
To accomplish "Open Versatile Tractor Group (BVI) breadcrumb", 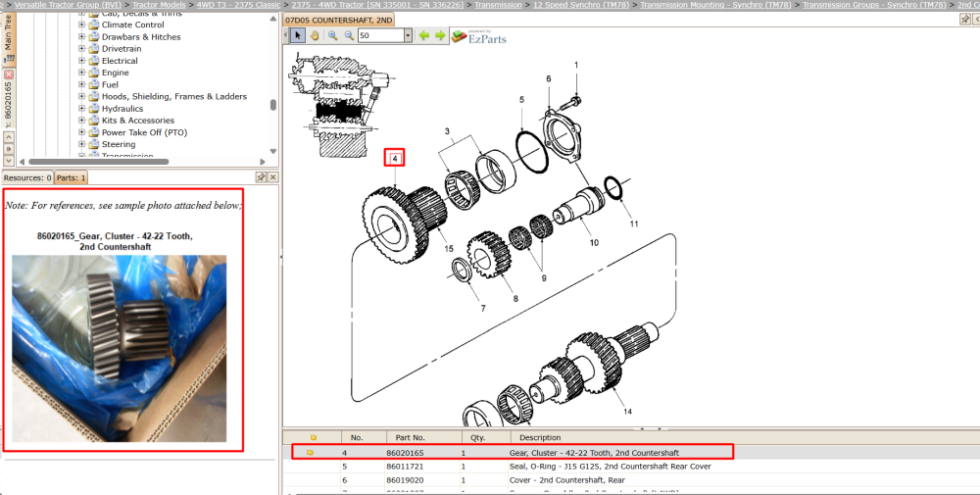I will (x=69, y=4).
